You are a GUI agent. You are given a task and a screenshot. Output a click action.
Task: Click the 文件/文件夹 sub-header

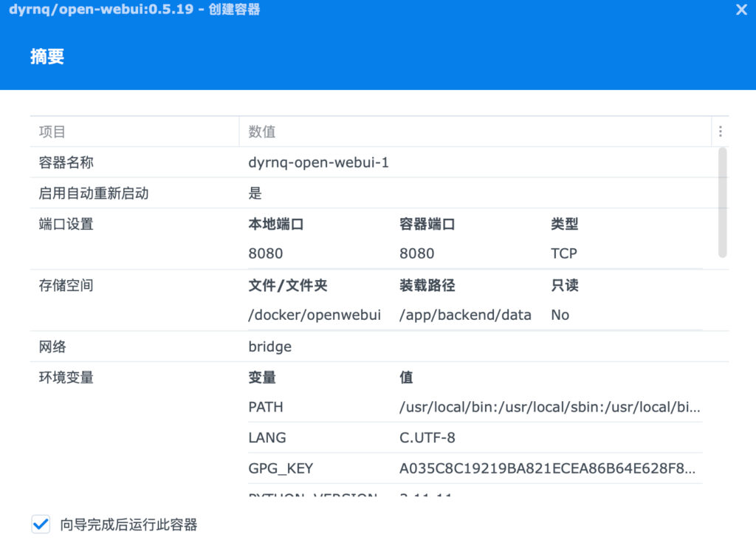point(288,285)
